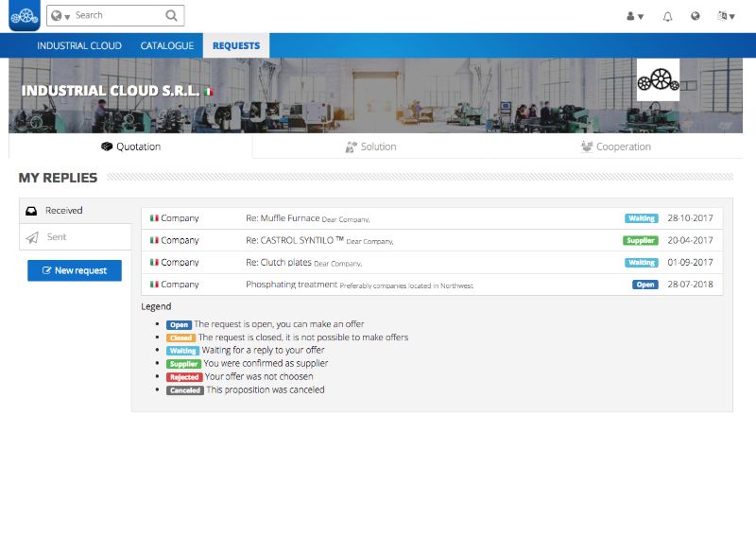
Task: Open the Industrial Cloud menu item
Action: [x=79, y=45]
